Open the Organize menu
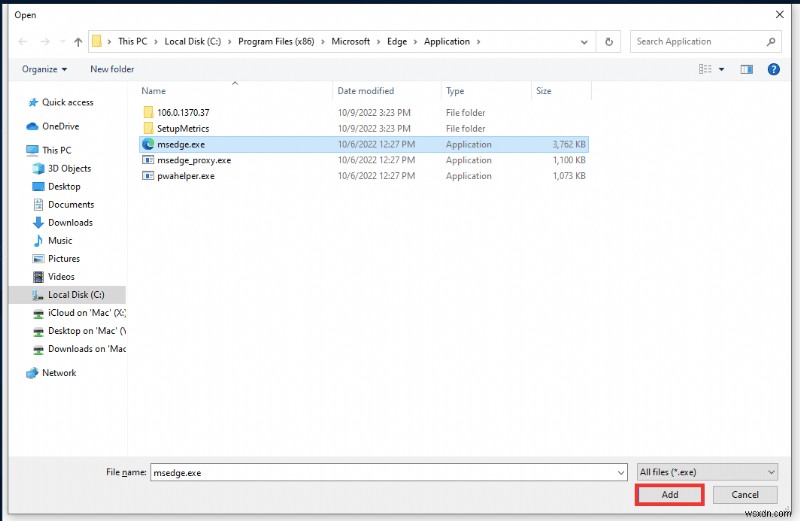Viewport: 800px width, 521px height. pos(44,69)
